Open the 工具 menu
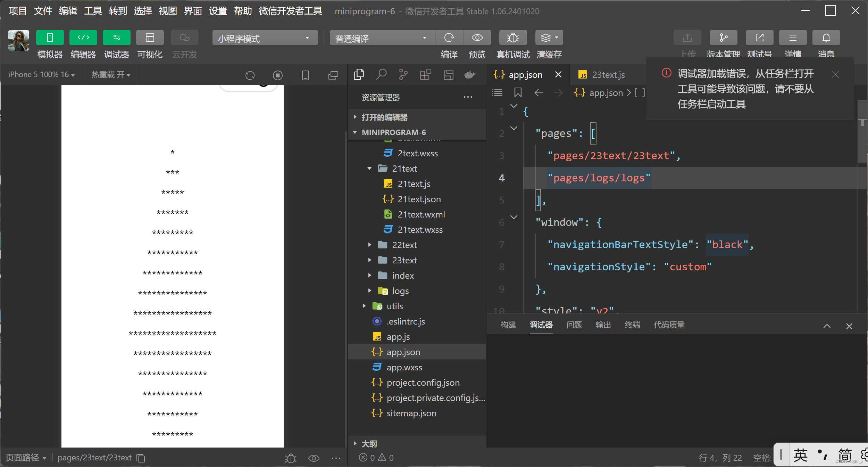This screenshot has width=868, height=467. pos(93,11)
